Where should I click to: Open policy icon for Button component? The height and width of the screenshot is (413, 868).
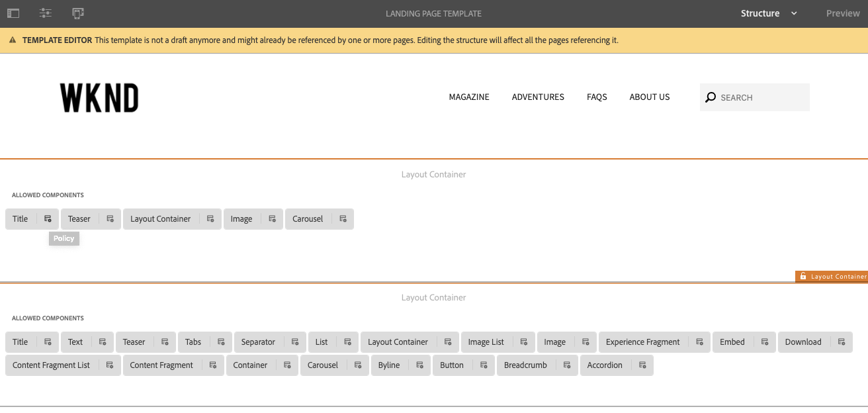coord(484,365)
